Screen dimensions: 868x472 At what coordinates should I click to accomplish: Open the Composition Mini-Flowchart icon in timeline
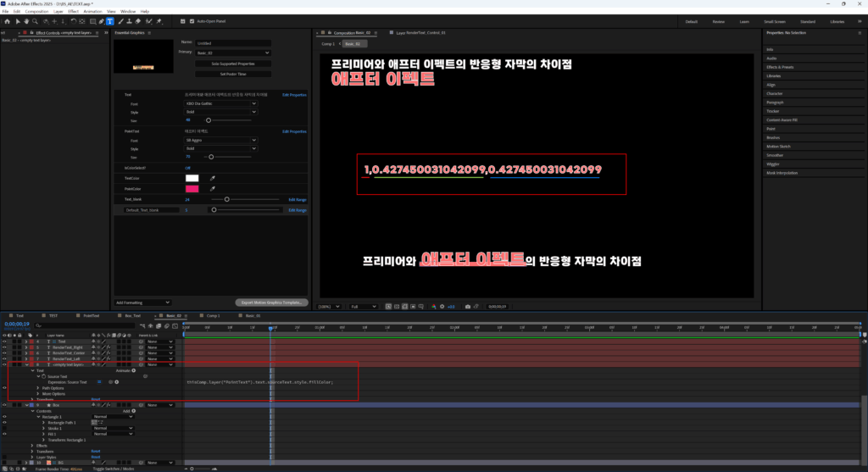click(x=142, y=326)
